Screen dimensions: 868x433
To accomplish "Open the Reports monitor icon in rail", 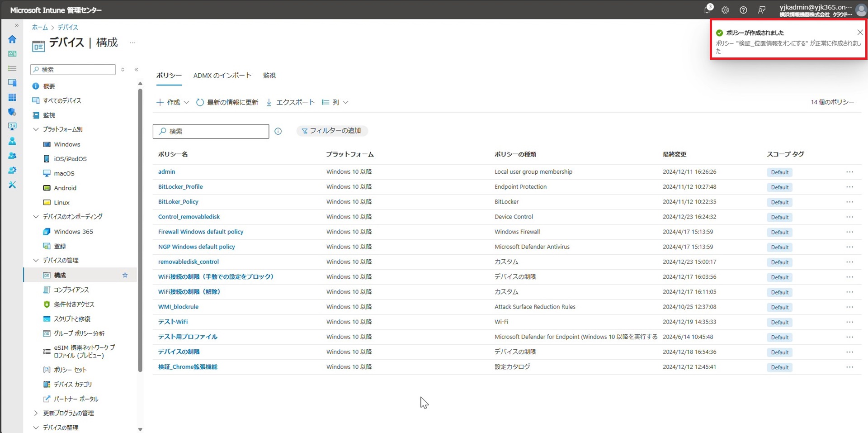I will (12, 127).
